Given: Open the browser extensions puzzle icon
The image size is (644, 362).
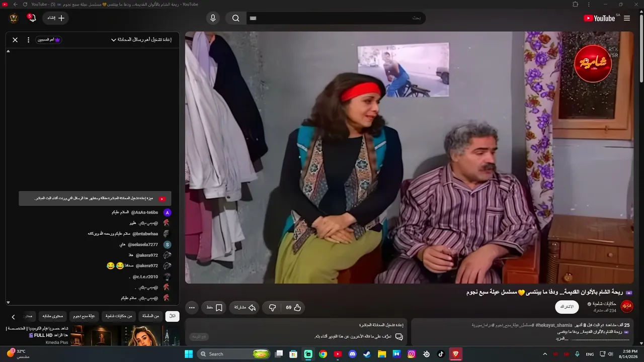Looking at the screenshot, I should pyautogui.click(x=576, y=4).
